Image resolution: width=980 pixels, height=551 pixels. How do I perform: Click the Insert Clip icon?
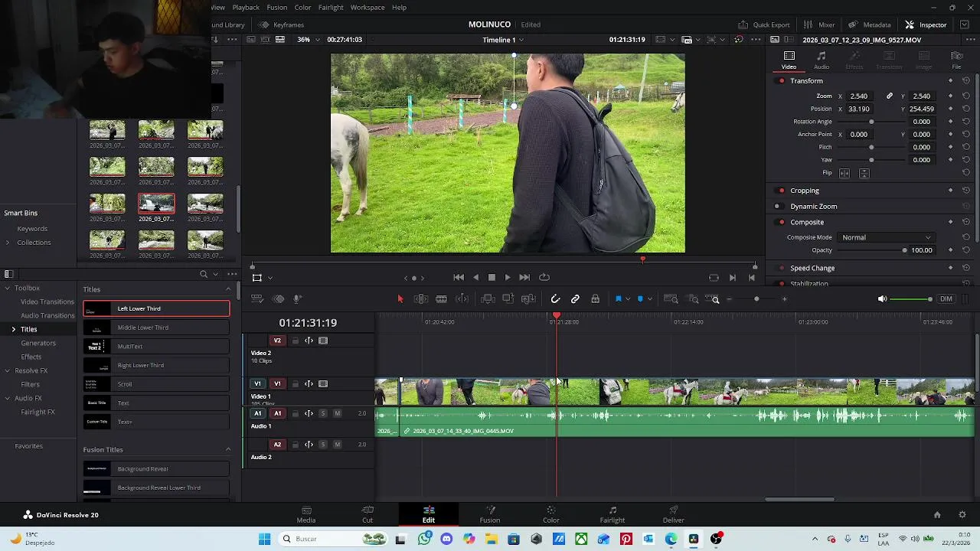click(488, 299)
